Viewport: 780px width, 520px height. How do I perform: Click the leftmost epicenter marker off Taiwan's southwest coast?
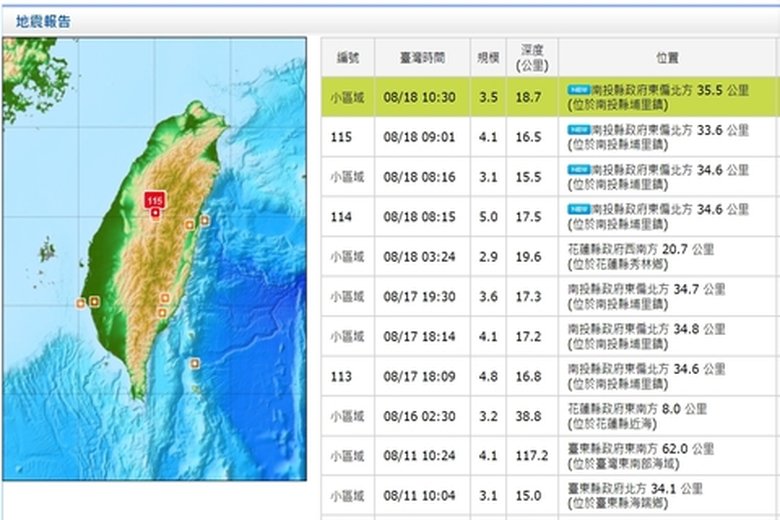click(81, 302)
